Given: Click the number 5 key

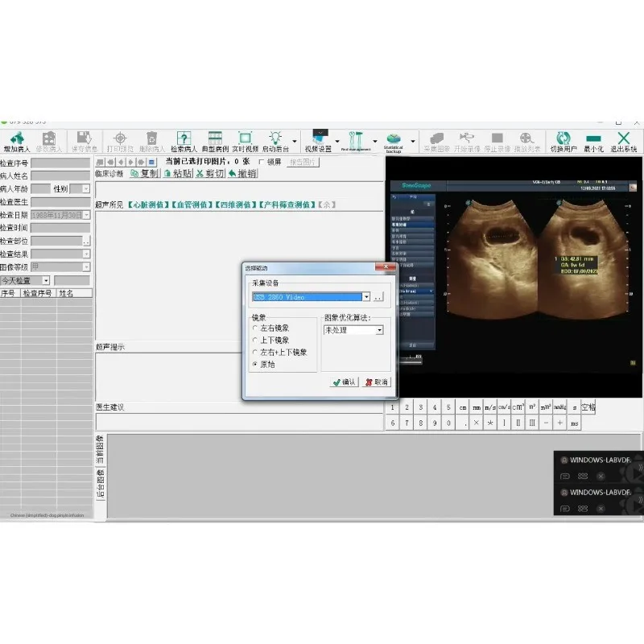Looking at the screenshot, I should [448, 407].
